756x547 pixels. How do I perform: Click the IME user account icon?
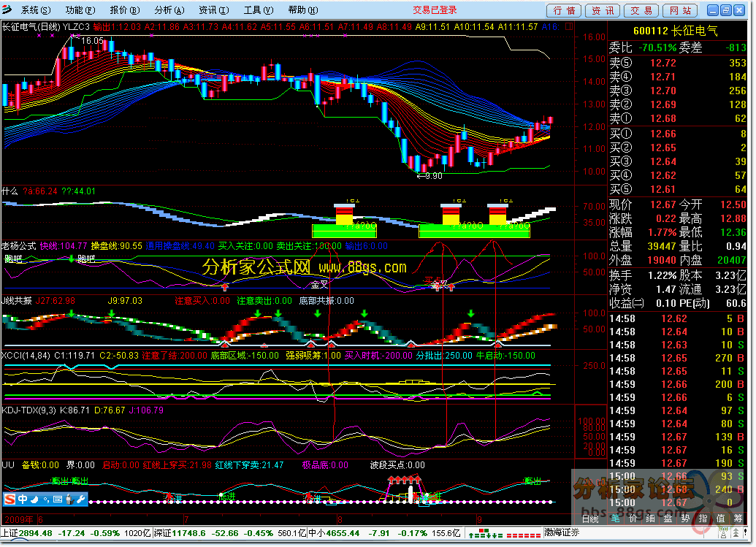point(69,500)
